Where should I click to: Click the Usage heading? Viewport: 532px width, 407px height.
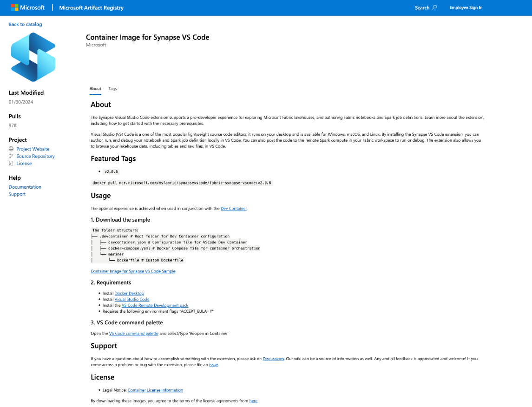(101, 195)
